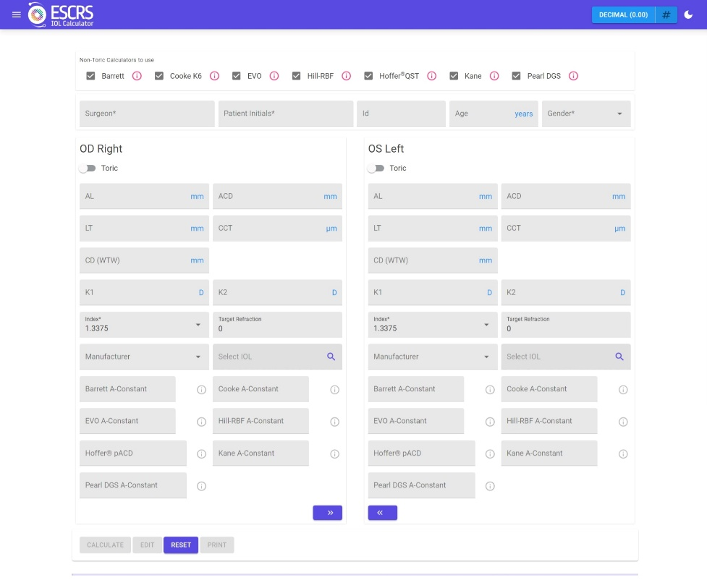Show OD Pearl DGS A-Constant info
The width and height of the screenshot is (707, 588).
tap(202, 486)
